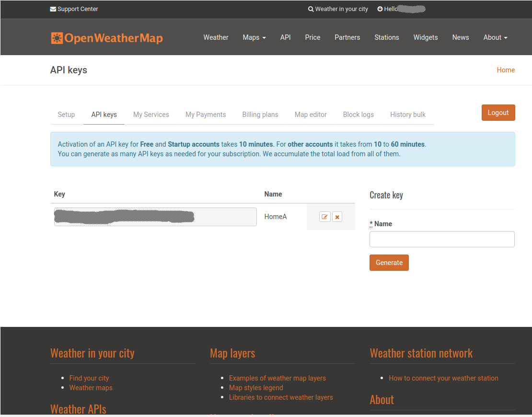
Task: Click the Logout button
Action: pyautogui.click(x=498, y=113)
